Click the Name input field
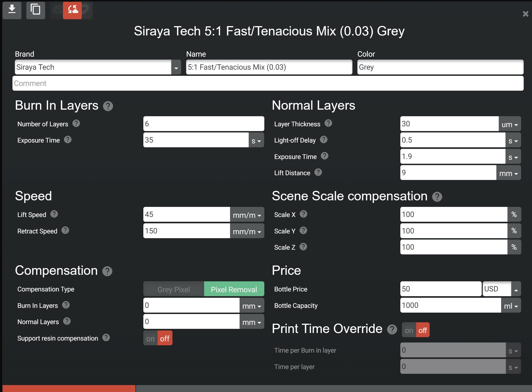Screen dimensions: 532x392 pos(269,67)
